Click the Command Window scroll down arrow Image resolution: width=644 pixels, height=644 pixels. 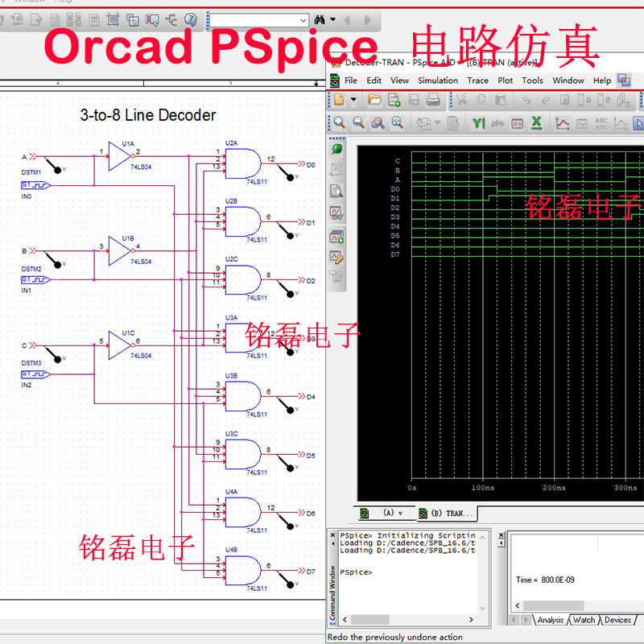[x=482, y=609]
